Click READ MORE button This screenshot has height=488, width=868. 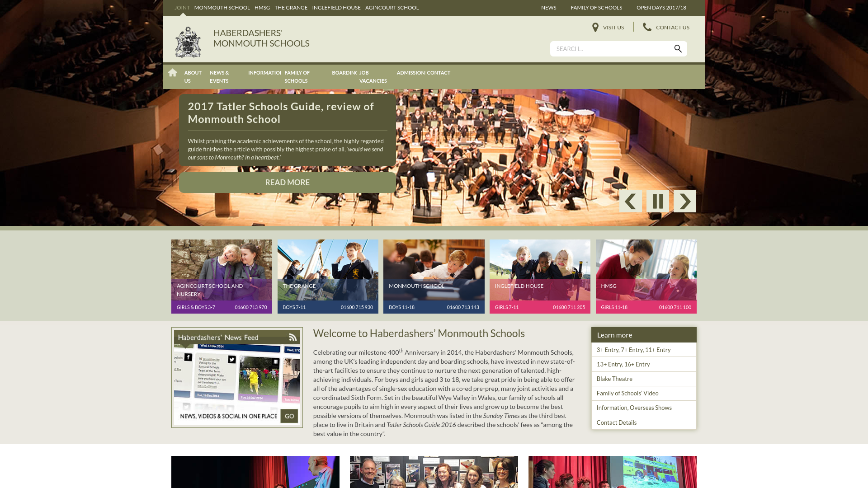[x=288, y=183]
